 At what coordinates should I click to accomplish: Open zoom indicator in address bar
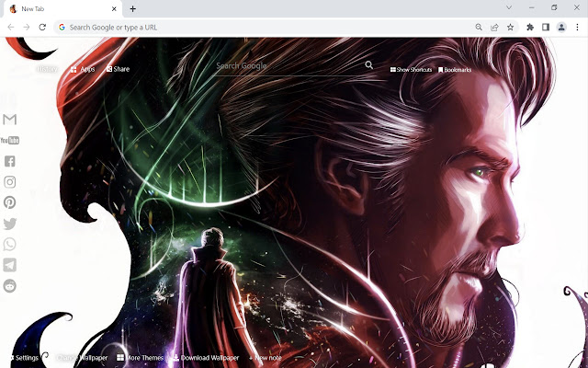click(x=479, y=27)
